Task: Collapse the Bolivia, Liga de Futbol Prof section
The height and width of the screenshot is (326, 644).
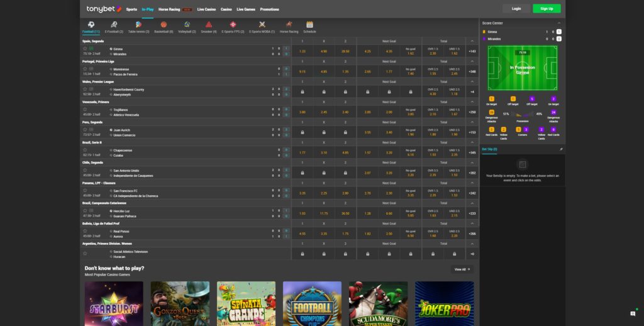Action: [472, 223]
